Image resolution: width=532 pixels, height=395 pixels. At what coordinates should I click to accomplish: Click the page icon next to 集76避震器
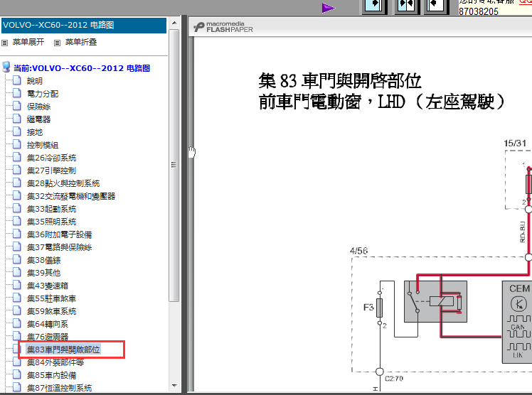click(16, 336)
